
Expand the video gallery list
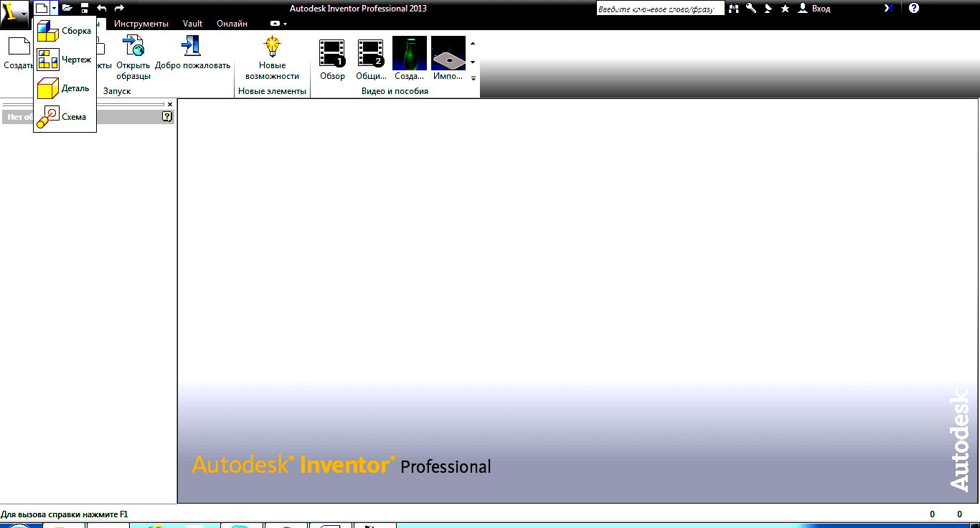[473, 78]
